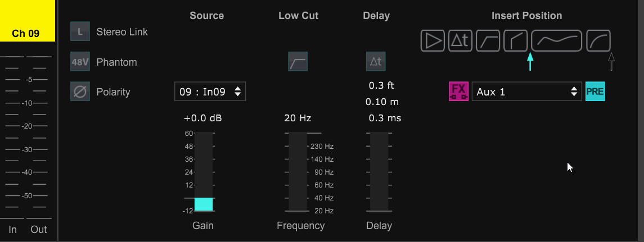
Task: Click the Low Cut column heading
Action: [299, 16]
